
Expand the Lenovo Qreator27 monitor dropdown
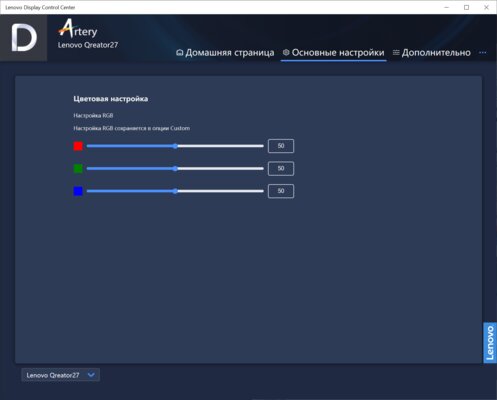(60, 375)
